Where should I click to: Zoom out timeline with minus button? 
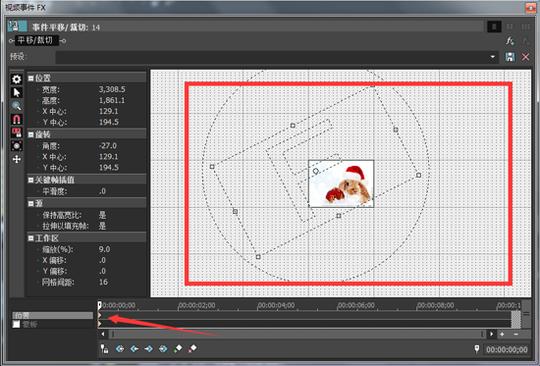516,334
